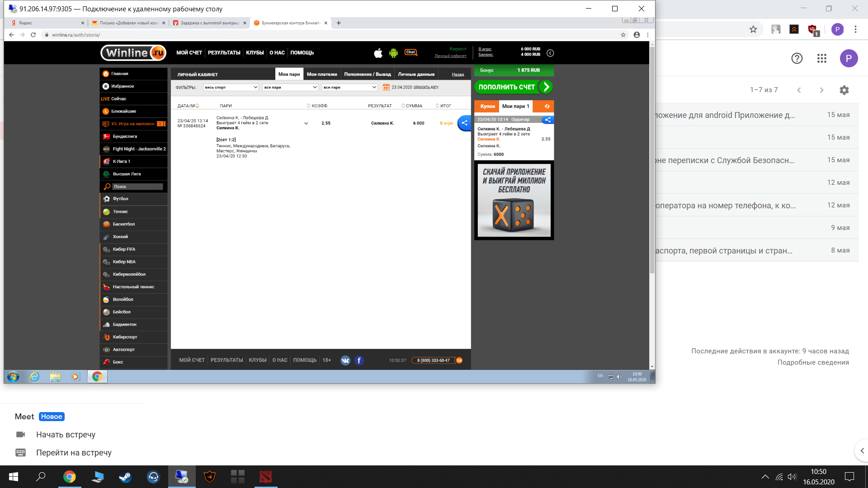The image size is (868, 488).
Task: Click the Android app icon
Action: 393,53
